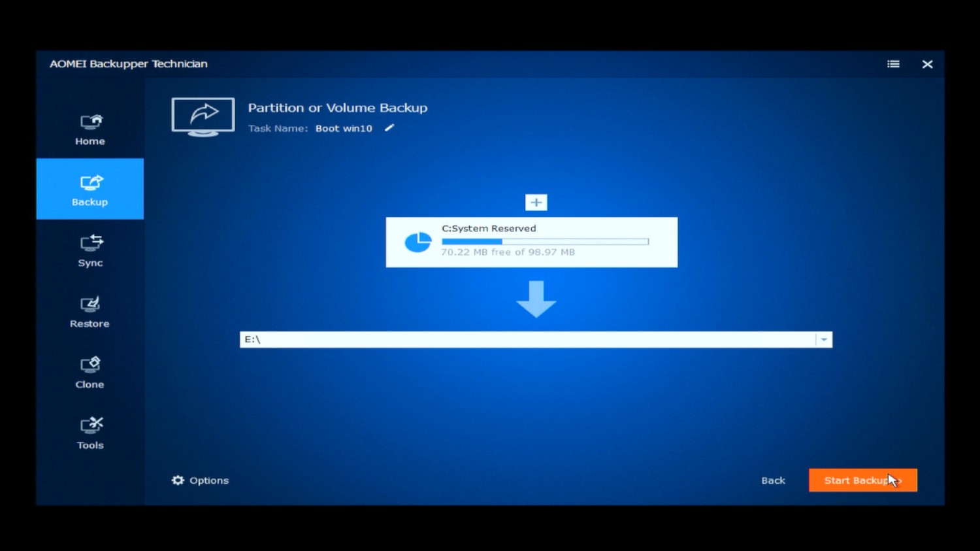The image size is (980, 551).
Task: Expand the destination path dropdown arrow
Action: pos(824,340)
